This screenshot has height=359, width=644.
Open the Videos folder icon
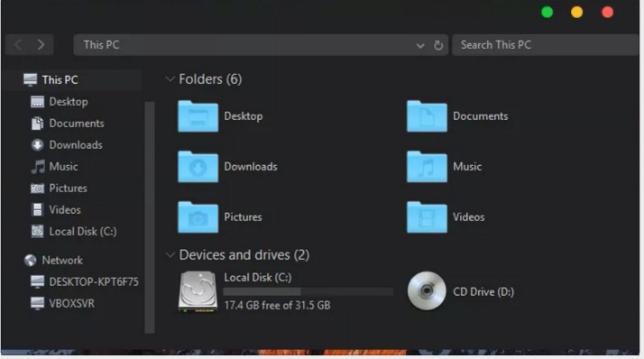click(x=427, y=217)
